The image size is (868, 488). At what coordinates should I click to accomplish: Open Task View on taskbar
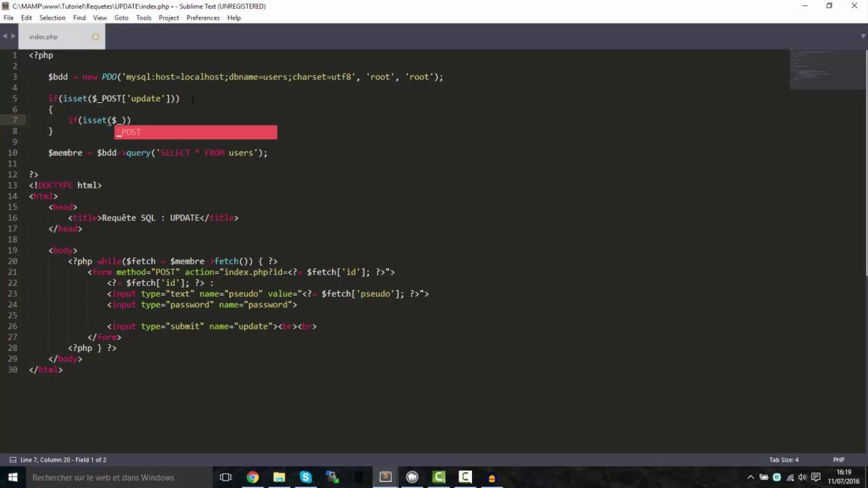click(226, 477)
